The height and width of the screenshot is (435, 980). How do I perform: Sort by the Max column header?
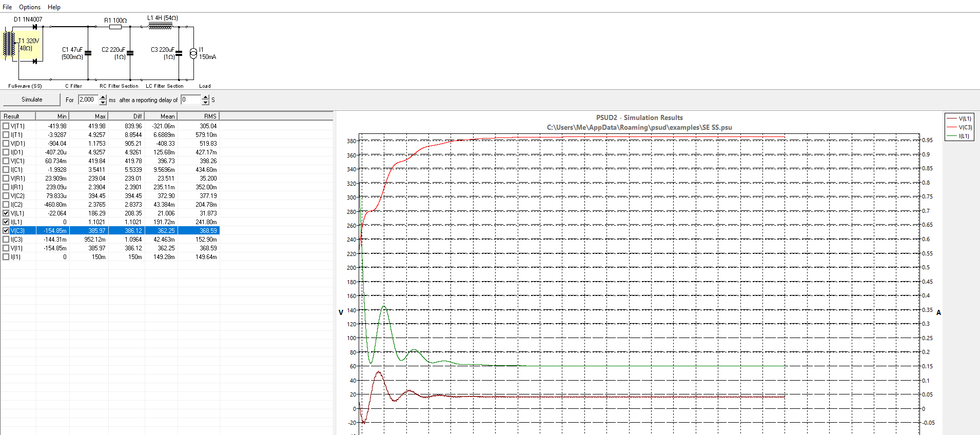click(x=89, y=116)
